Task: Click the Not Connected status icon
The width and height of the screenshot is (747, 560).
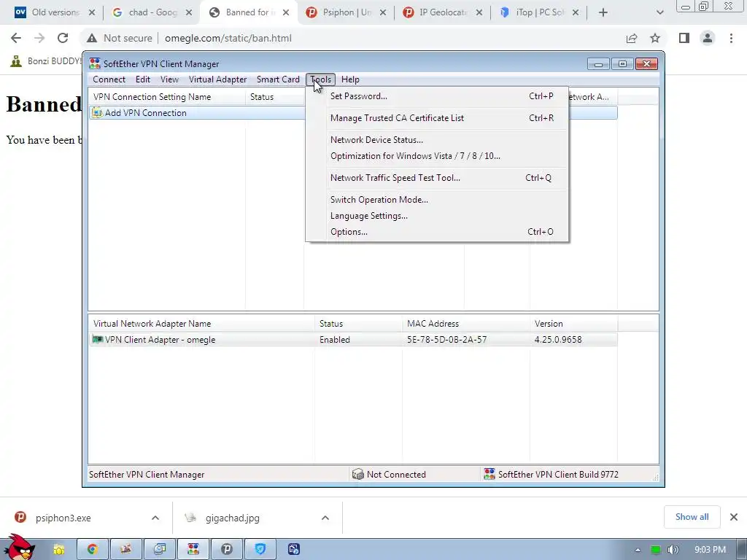Action: click(357, 474)
